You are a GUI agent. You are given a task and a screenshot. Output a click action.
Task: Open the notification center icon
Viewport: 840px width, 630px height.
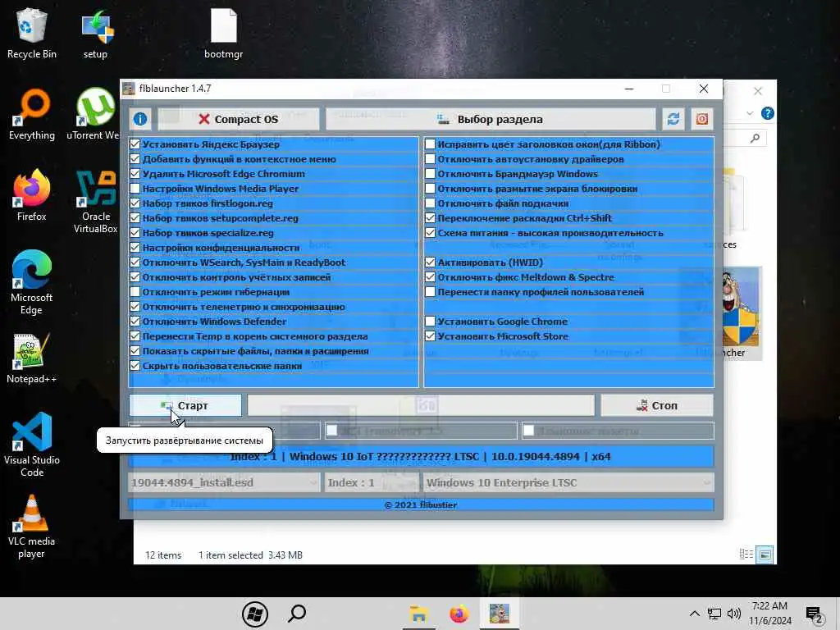[x=814, y=615]
